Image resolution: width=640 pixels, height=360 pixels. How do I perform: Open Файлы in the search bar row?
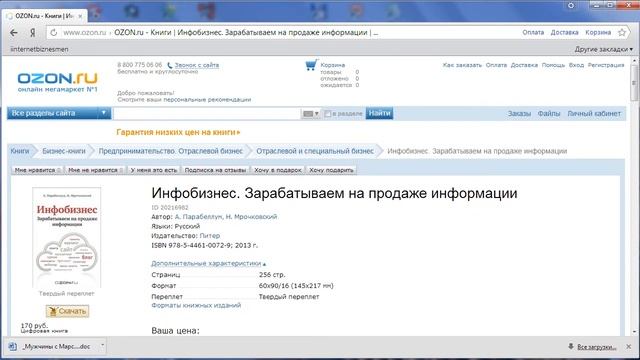click(x=549, y=113)
